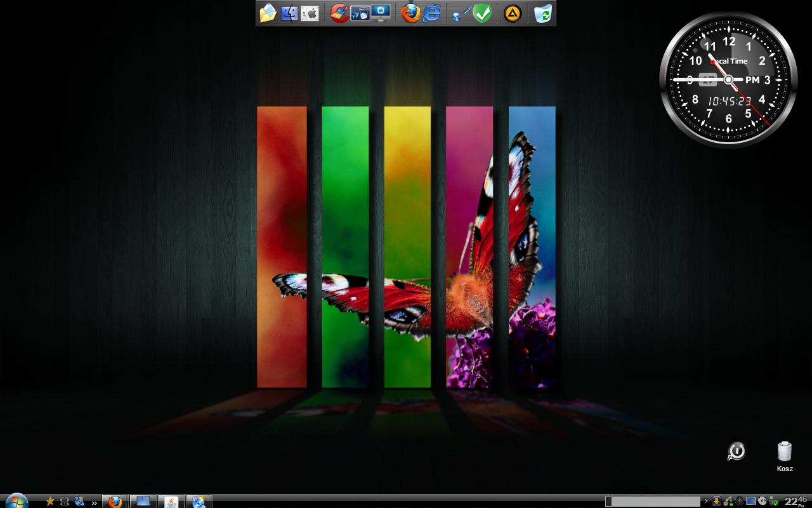Open the Apple system preferences dock icon
This screenshot has width=812, height=508.
310,13
